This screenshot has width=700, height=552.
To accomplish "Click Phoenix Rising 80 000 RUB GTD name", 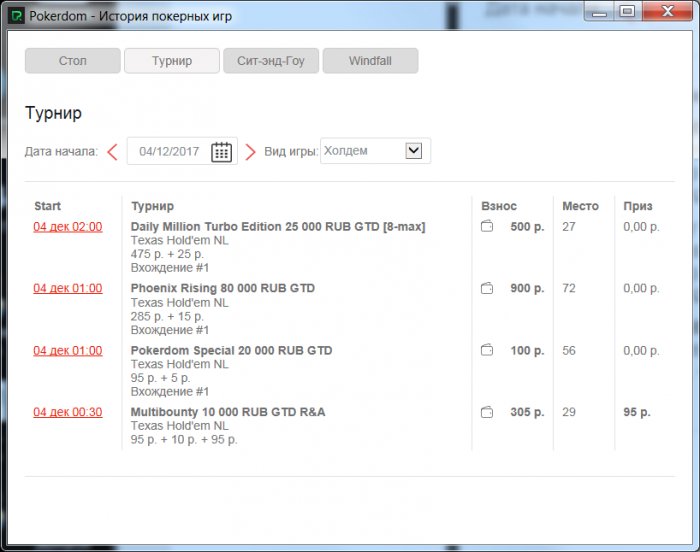I will pyautogui.click(x=223, y=289).
